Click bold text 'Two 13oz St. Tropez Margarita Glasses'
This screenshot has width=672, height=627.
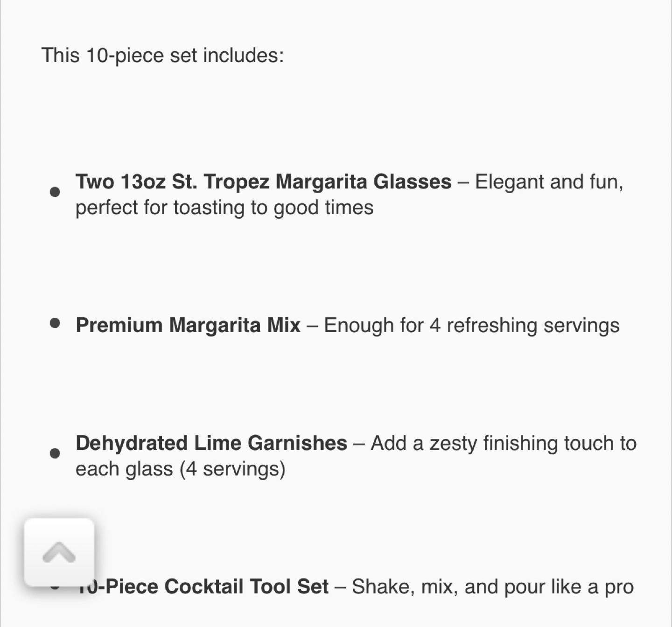264,182
